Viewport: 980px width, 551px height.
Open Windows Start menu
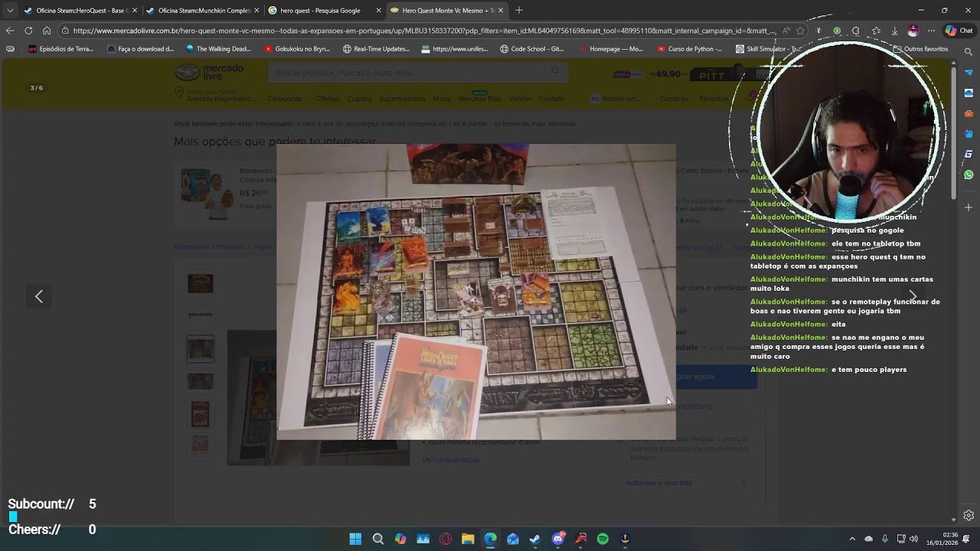pos(355,539)
